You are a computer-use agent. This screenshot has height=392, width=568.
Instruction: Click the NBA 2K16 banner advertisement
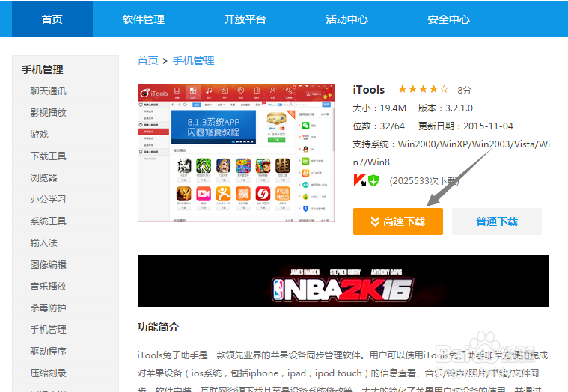pyautogui.click(x=343, y=281)
